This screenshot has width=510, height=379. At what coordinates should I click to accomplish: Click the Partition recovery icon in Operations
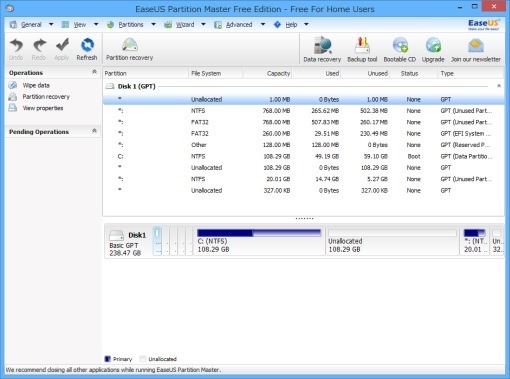[13, 97]
